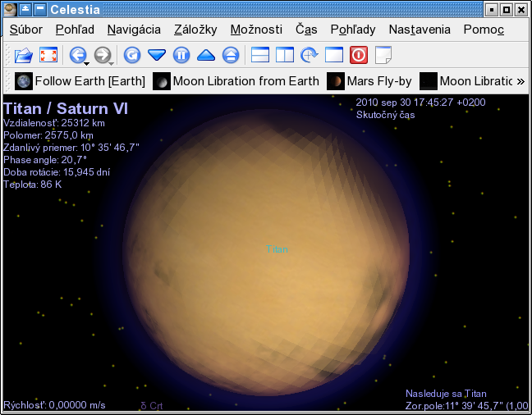Click the slow down time icon
Screen dimensions: 532x415
(x=157, y=56)
